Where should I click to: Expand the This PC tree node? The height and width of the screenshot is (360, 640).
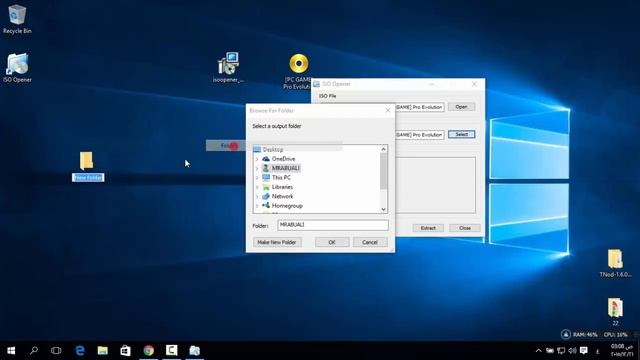(257, 178)
